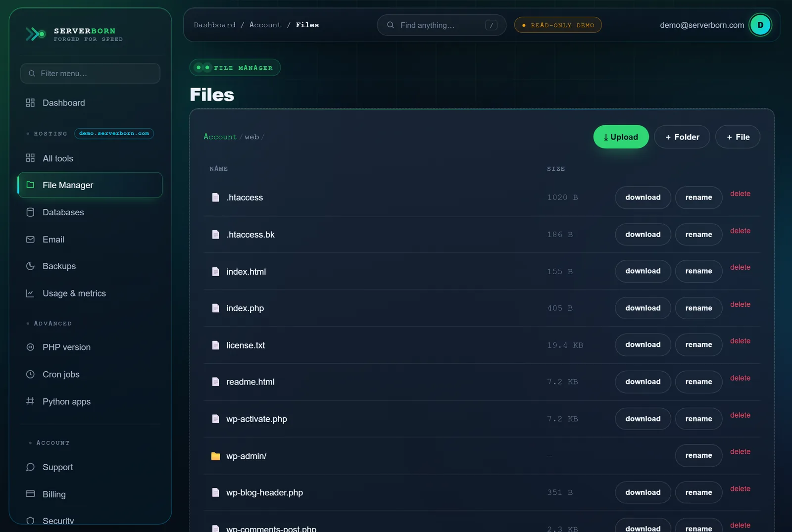The image size is (792, 532).
Task: Click the Support chat bubble icon
Action: (x=30, y=467)
